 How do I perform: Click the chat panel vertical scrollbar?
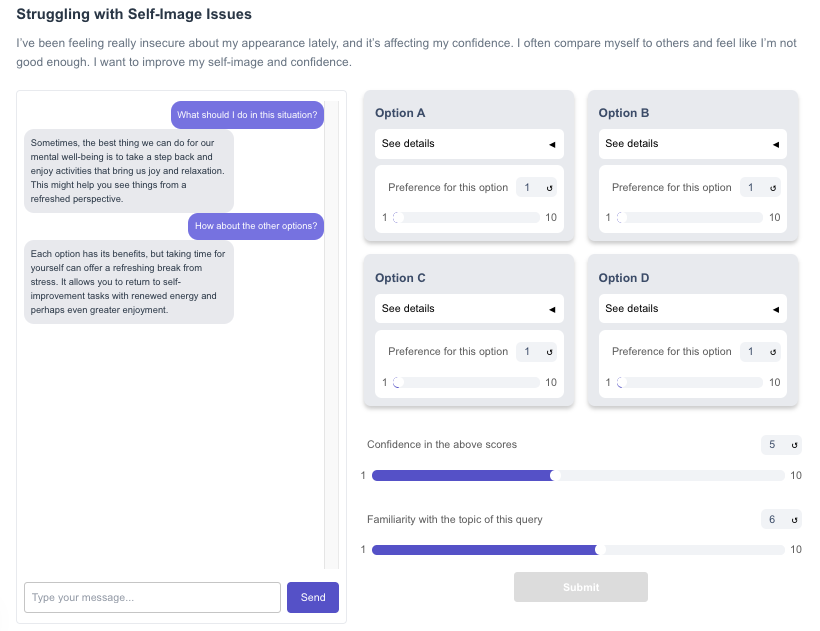click(331, 330)
